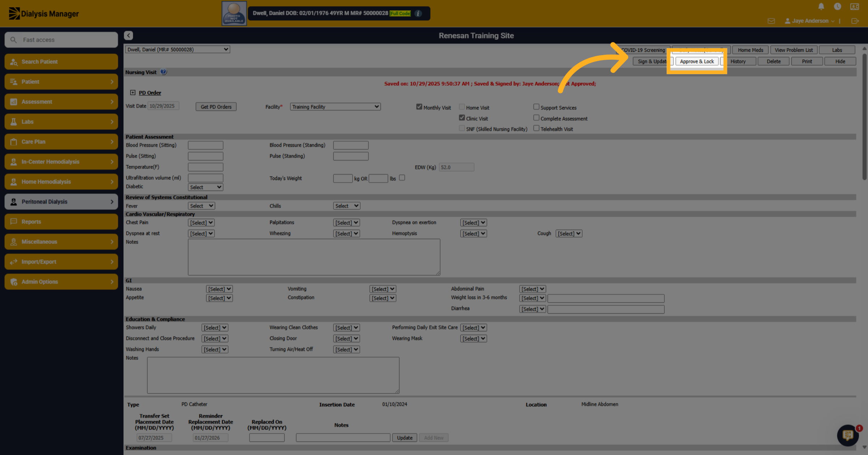Check the Support Services checkbox

pos(536,107)
